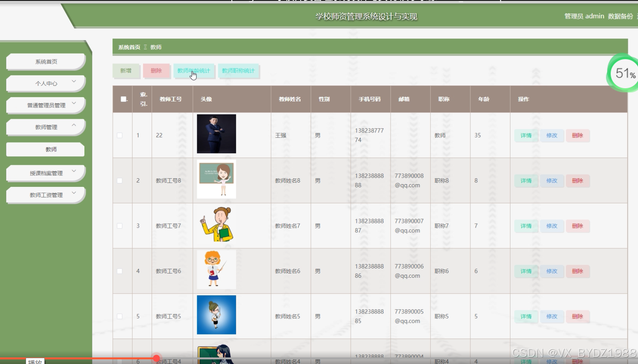638x364 pixels.
Task: Open avatar image of 教师姓名5
Action: [x=217, y=315]
